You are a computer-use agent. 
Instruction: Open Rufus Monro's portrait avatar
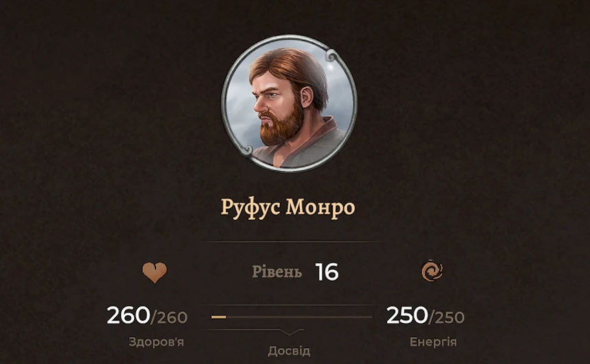(x=289, y=103)
